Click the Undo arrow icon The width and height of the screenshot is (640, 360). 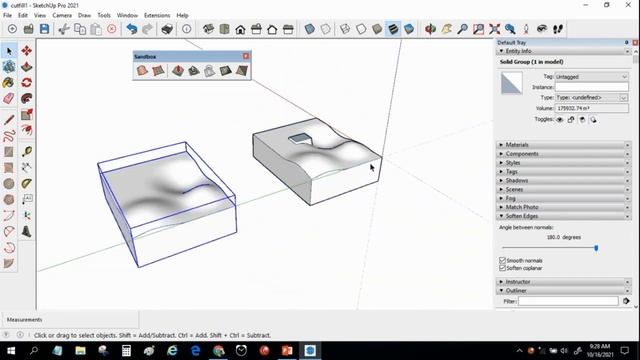[131, 29]
